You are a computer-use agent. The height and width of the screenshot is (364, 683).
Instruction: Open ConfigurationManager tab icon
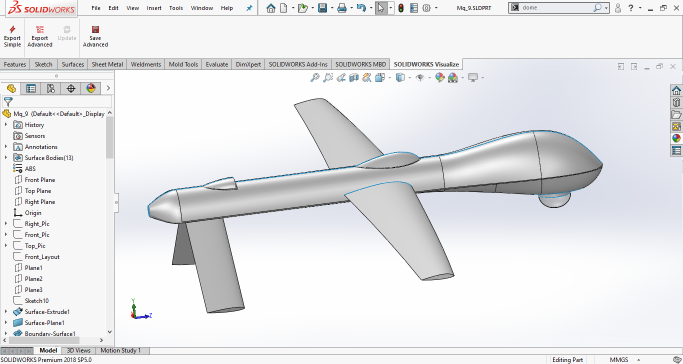(x=51, y=88)
